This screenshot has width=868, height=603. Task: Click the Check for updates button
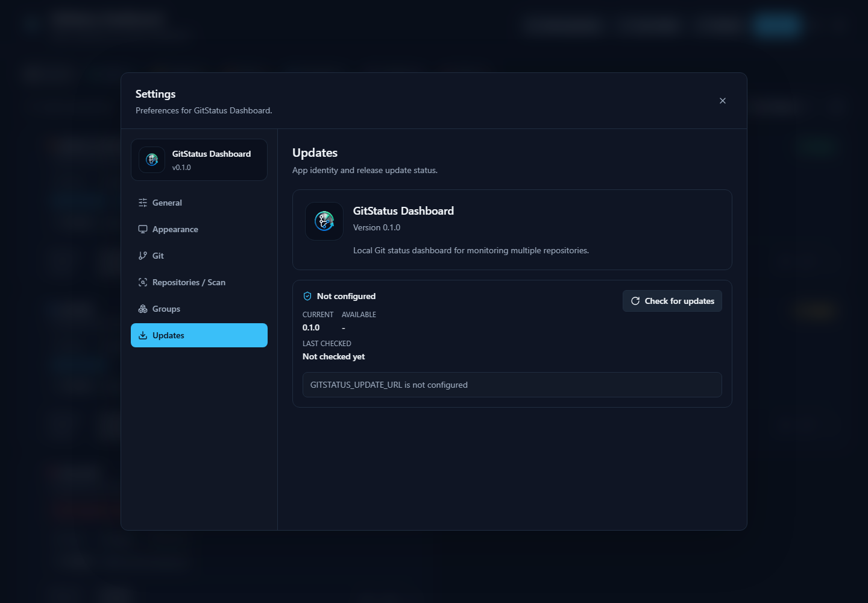click(x=672, y=301)
